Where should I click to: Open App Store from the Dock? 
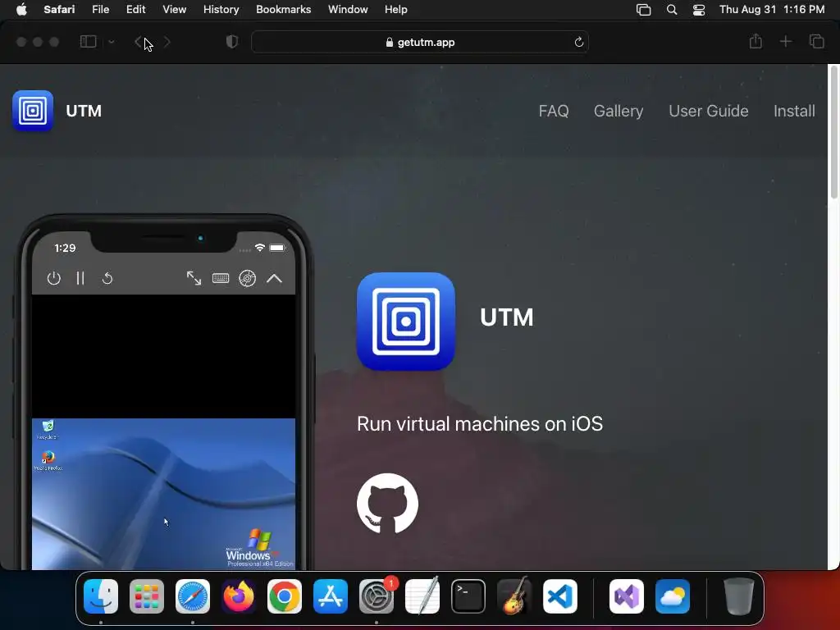tap(331, 596)
